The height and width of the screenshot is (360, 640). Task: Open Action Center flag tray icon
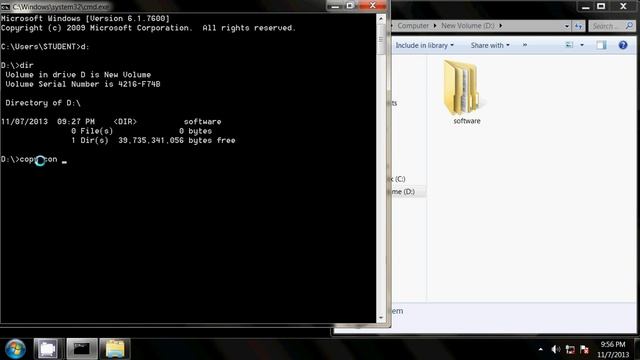[x=584, y=349]
